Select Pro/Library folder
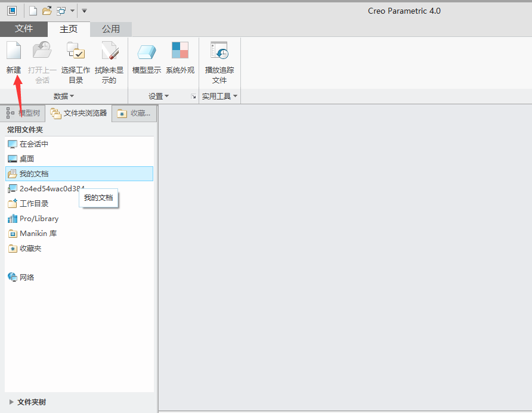This screenshot has height=413, width=532. tap(79, 218)
